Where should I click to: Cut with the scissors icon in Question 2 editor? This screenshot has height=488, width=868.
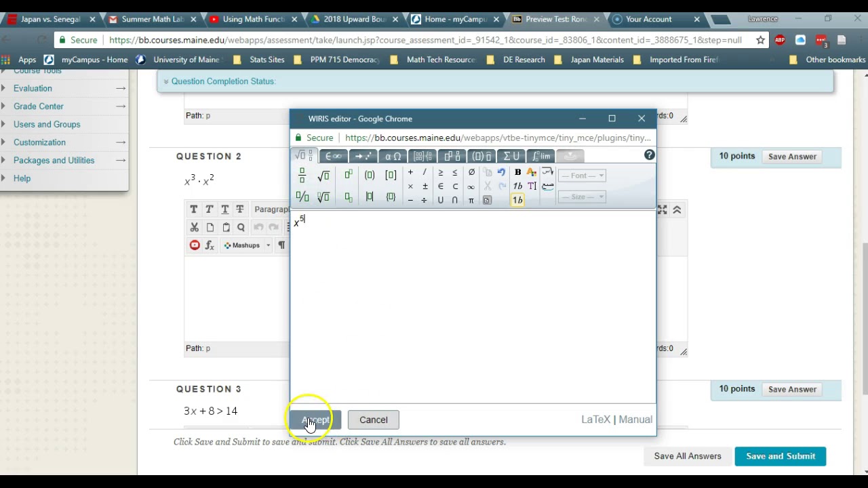(x=194, y=228)
